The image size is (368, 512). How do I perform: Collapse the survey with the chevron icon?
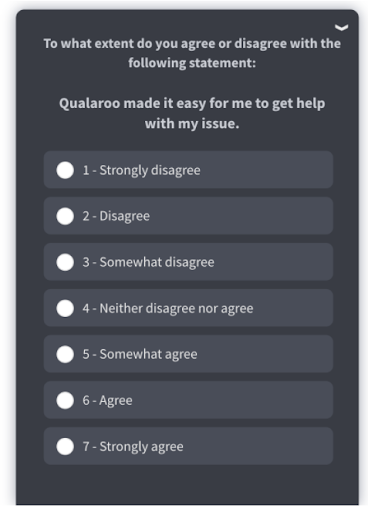tap(341, 27)
